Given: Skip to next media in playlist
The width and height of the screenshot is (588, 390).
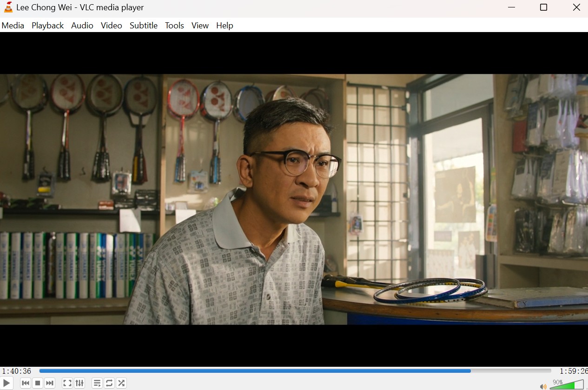Looking at the screenshot, I should pos(50,383).
